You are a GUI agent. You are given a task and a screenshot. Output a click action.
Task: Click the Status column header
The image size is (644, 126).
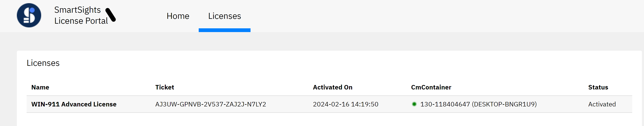(x=598, y=87)
